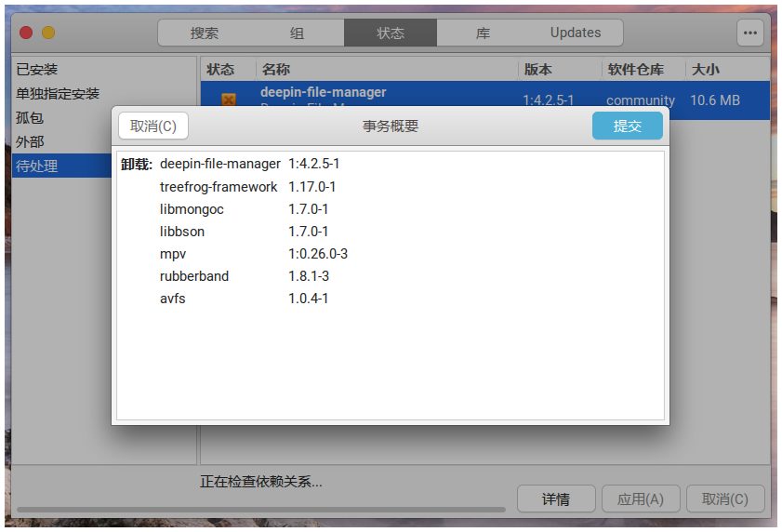The height and width of the screenshot is (532, 782).
Task: Click the 卸载: label in the summary
Action: point(136,165)
